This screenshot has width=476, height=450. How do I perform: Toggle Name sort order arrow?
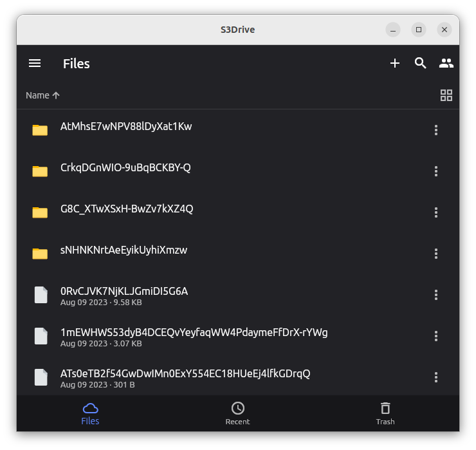tap(56, 95)
